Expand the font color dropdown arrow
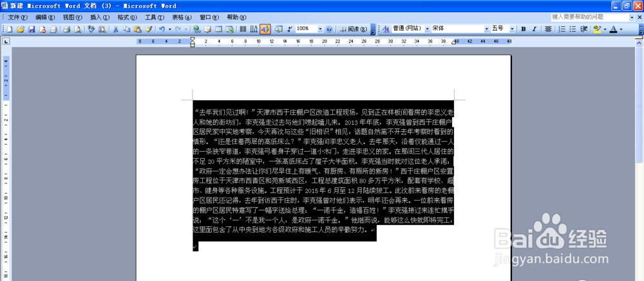The width and height of the screenshot is (644, 281). click(621, 29)
